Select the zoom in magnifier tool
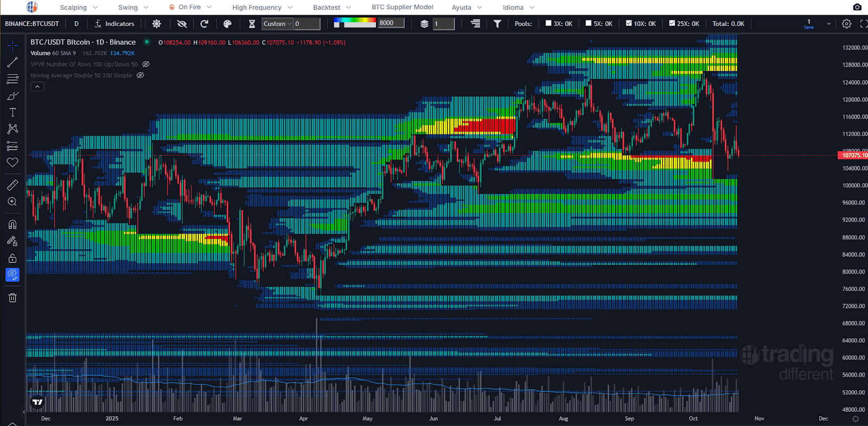This screenshot has width=868, height=426. click(x=12, y=202)
